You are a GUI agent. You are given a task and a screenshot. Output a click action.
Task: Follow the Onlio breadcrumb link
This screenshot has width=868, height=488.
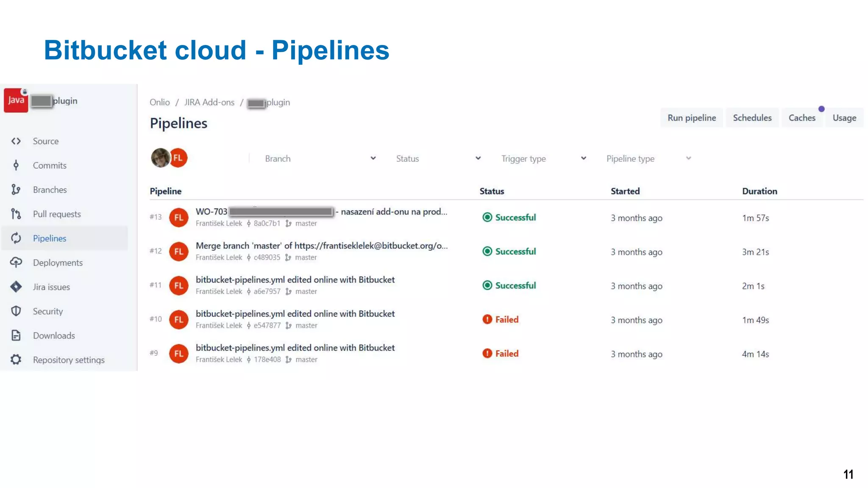pos(159,102)
